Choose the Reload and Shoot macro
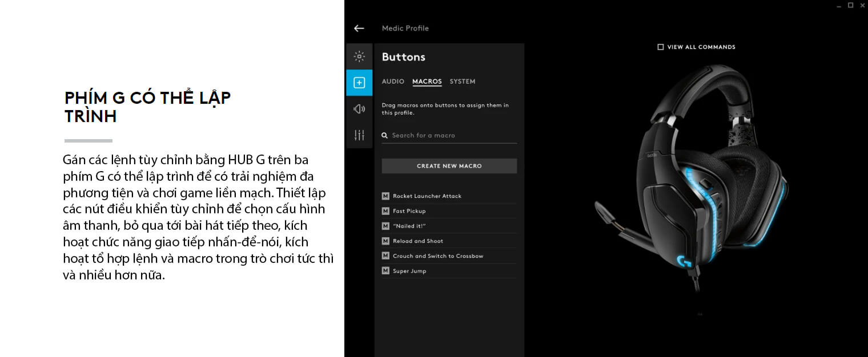Image resolution: width=868 pixels, height=357 pixels. coord(418,241)
